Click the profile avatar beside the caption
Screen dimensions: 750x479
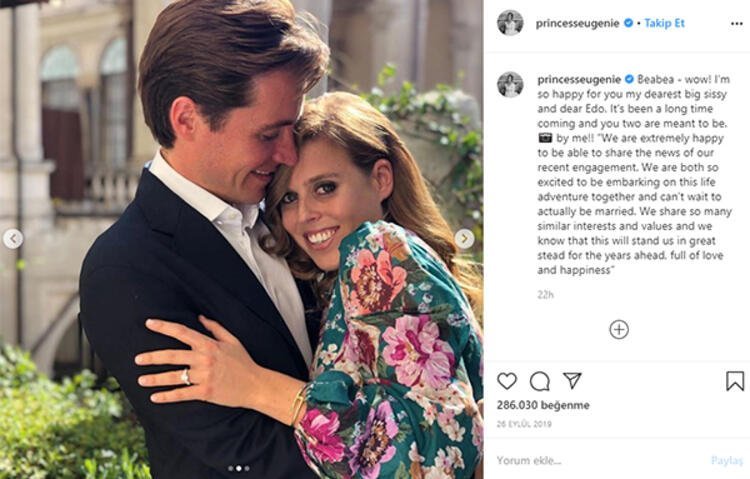pos(510,84)
